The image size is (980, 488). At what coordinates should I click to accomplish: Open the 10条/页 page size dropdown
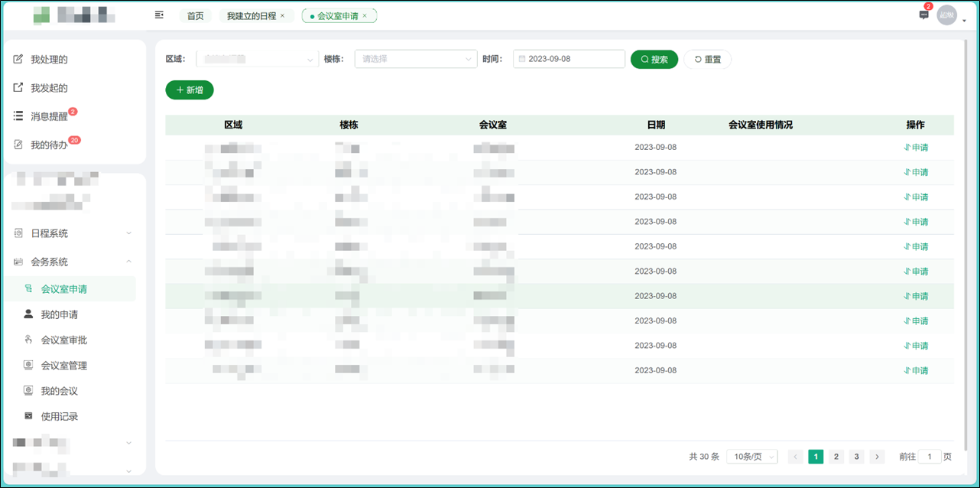pos(751,456)
